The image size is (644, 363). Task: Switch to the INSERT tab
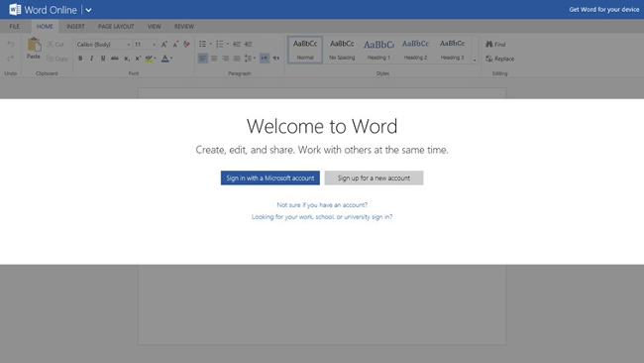[75, 27]
